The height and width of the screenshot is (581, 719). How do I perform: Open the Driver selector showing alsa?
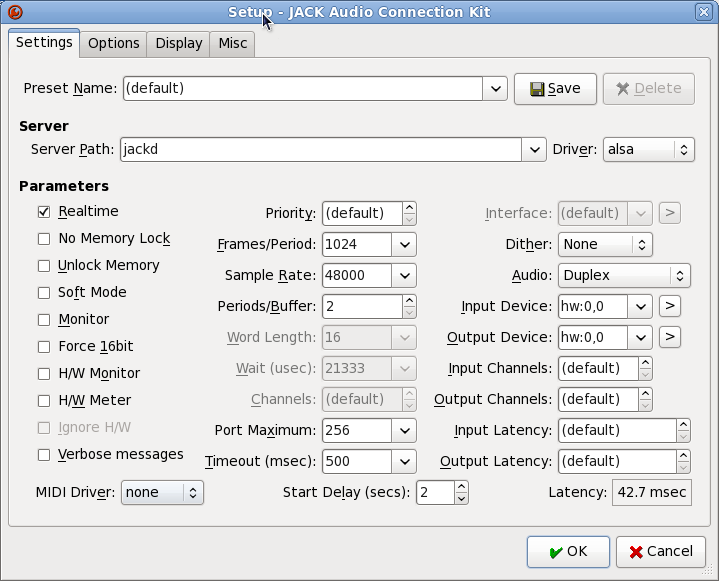pos(649,149)
